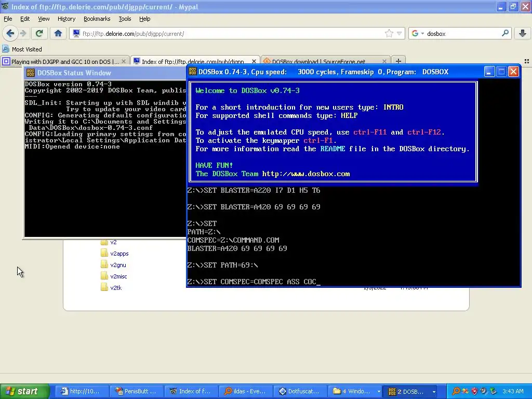Click the search magnifier icon
532x399 pixels.
click(505, 33)
